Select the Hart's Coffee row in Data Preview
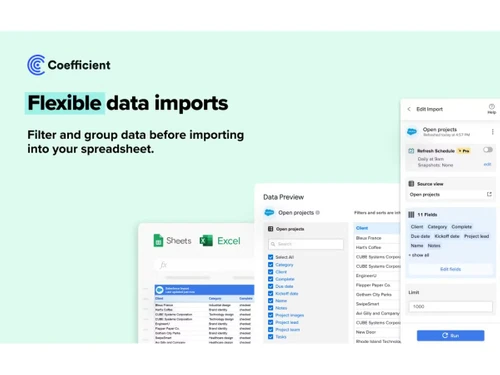Image resolution: width=500 pixels, height=375 pixels. point(377,247)
